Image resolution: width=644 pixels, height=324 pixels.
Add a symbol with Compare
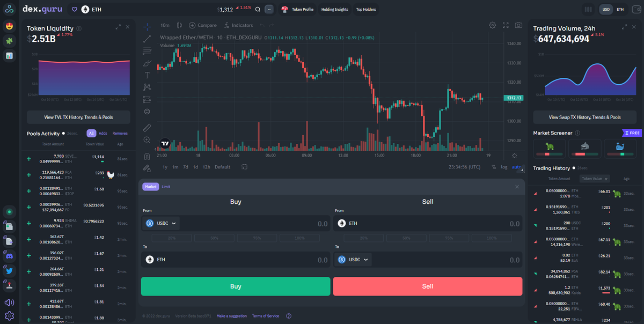[x=203, y=25]
